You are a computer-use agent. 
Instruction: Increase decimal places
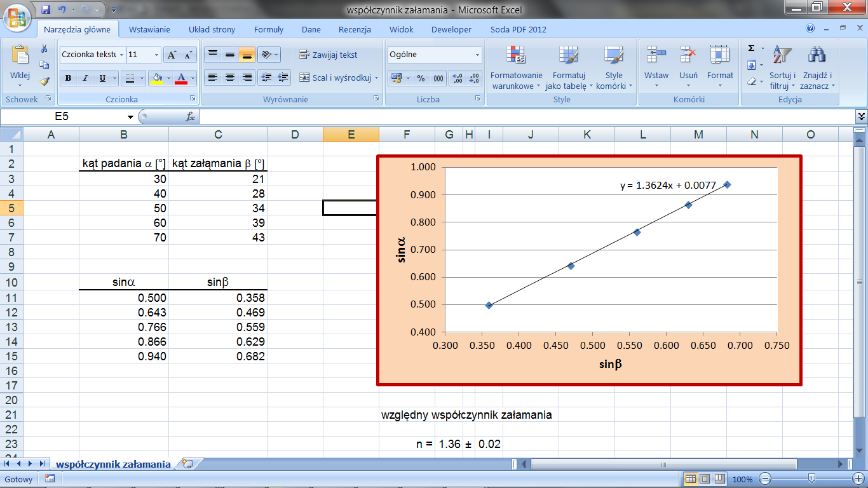click(457, 78)
